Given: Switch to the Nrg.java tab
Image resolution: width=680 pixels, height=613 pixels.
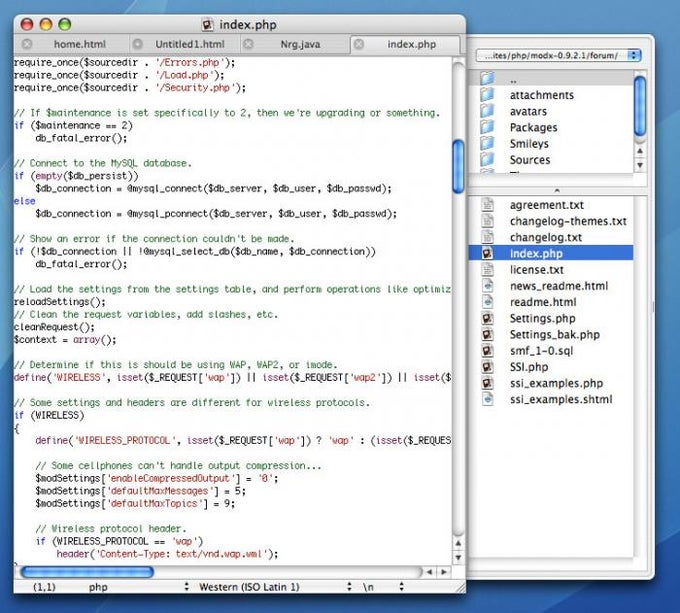Looking at the screenshot, I should pos(300,44).
